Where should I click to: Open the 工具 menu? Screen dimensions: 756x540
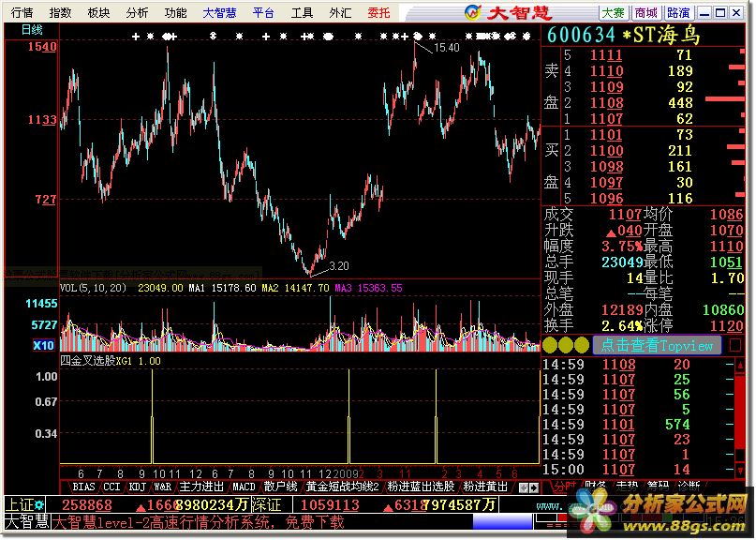[302, 12]
